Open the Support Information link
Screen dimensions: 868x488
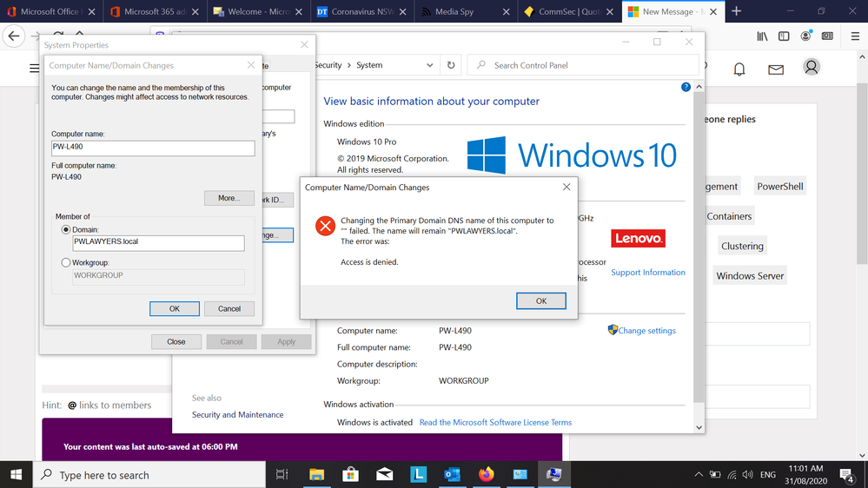647,272
